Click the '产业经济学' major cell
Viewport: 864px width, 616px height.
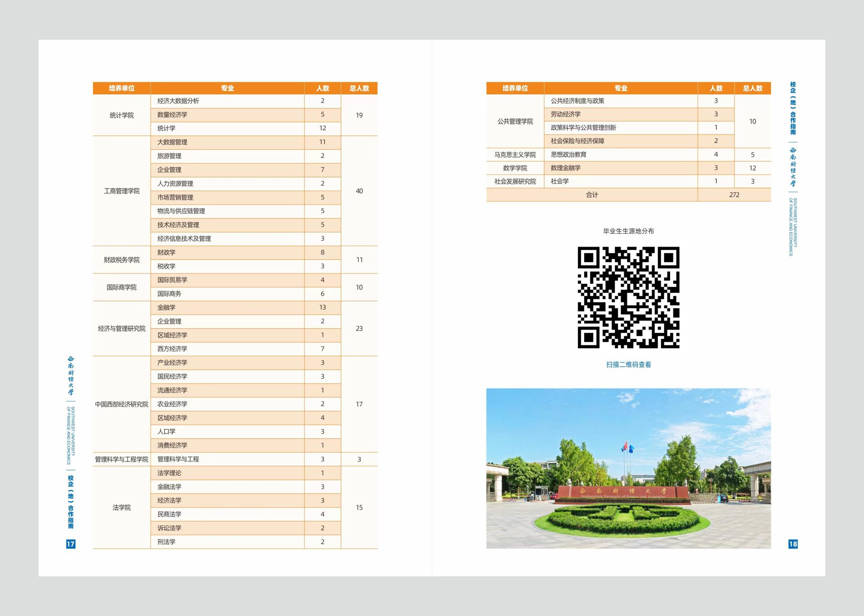227,363
